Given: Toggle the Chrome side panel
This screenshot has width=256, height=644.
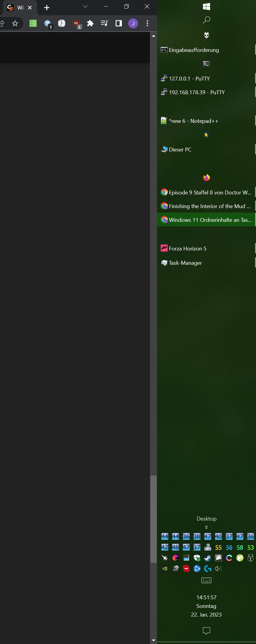Looking at the screenshot, I should pyautogui.click(x=119, y=23).
